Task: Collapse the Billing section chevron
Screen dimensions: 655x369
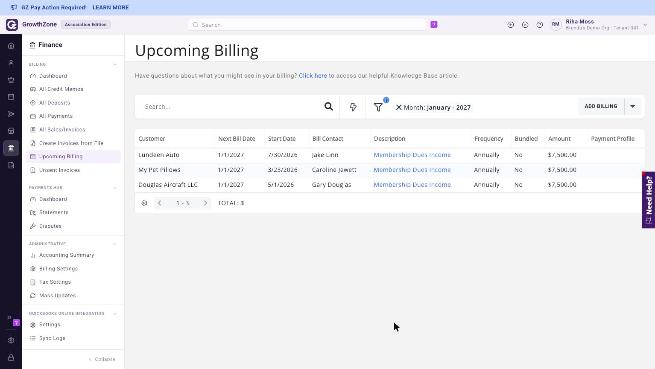Action: pyautogui.click(x=115, y=64)
